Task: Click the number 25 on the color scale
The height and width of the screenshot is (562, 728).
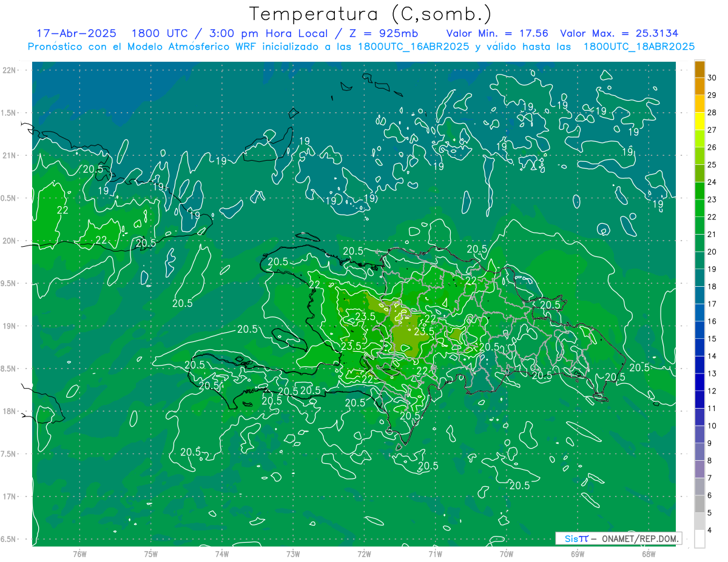Action: 712,164
